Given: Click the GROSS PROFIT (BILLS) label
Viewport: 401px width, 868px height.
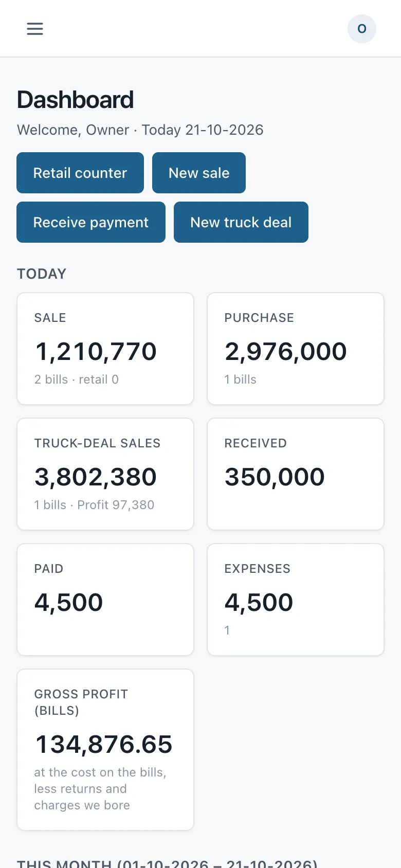Looking at the screenshot, I should click(x=81, y=702).
